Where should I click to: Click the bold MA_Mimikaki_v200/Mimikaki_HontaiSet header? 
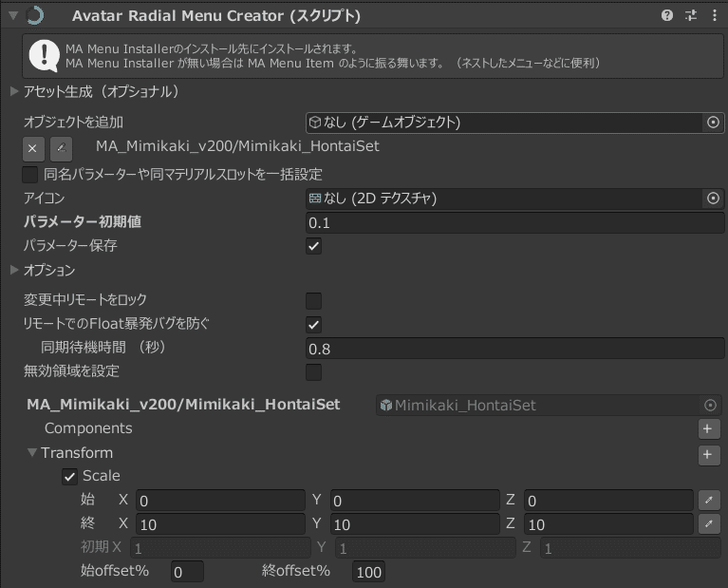pyautogui.click(x=183, y=405)
